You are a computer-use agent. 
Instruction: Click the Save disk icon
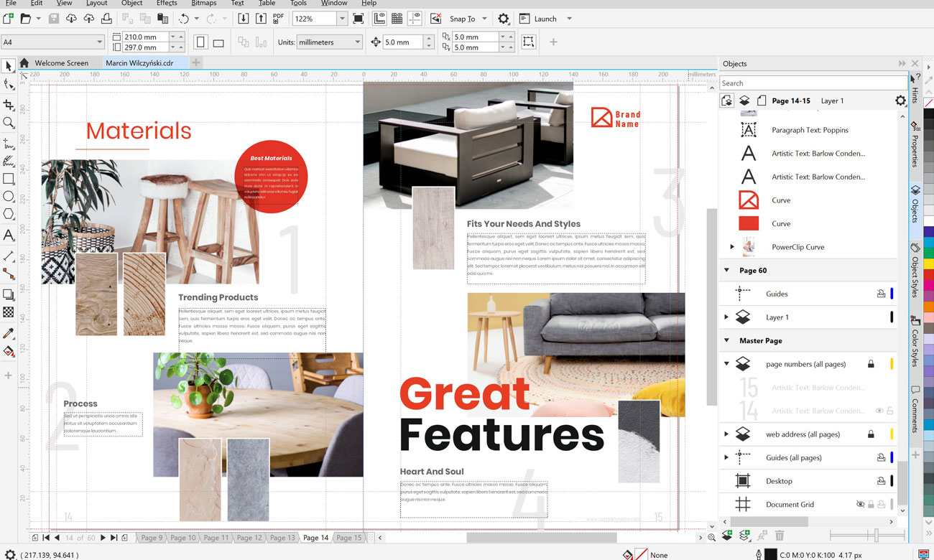pos(54,19)
